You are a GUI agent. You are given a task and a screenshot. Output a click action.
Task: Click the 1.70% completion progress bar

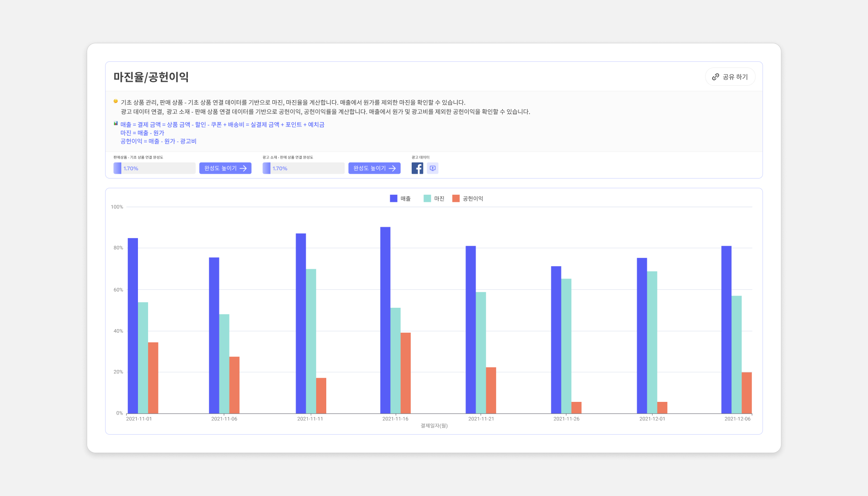(x=154, y=168)
